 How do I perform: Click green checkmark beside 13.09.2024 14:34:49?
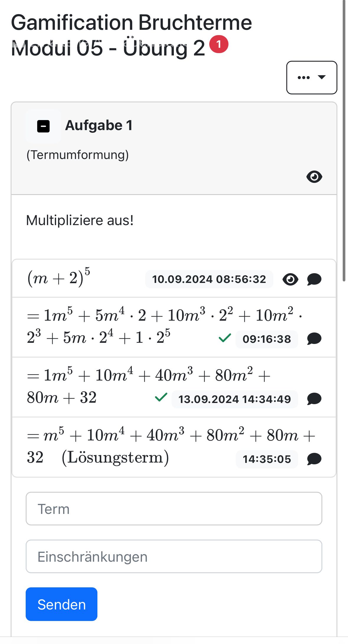[161, 397]
